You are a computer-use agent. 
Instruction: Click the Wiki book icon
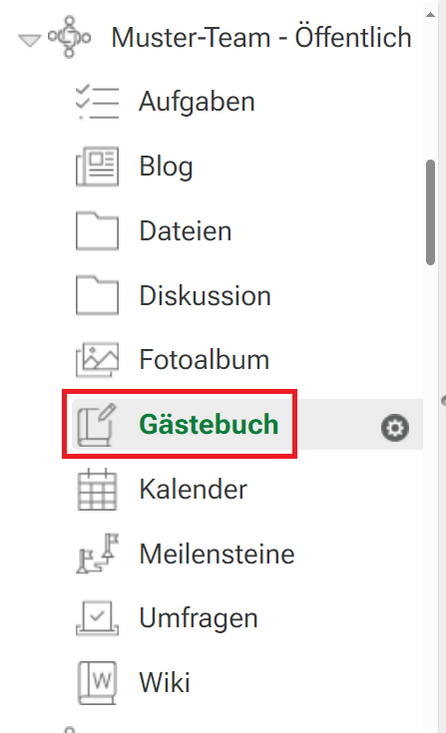point(97,683)
